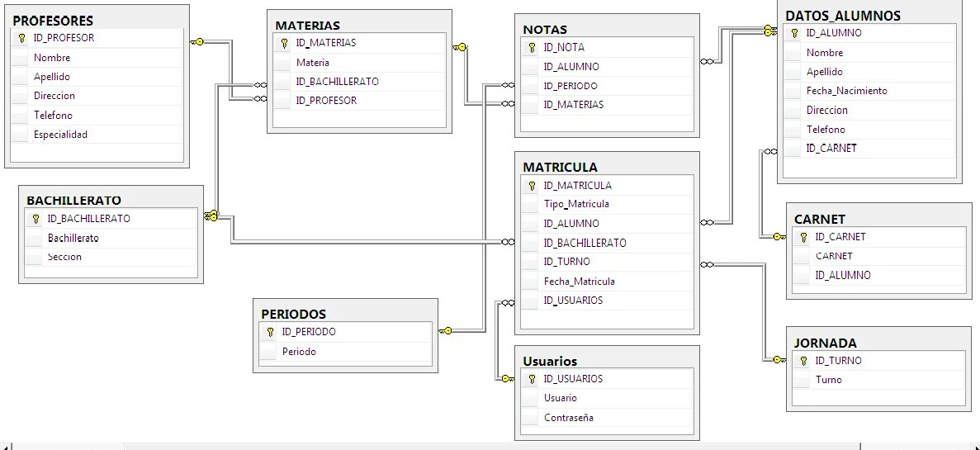Select the key icon beside ID_USUARIOS in the Usuarios table
This screenshot has height=450, width=980.
pyautogui.click(x=532, y=379)
